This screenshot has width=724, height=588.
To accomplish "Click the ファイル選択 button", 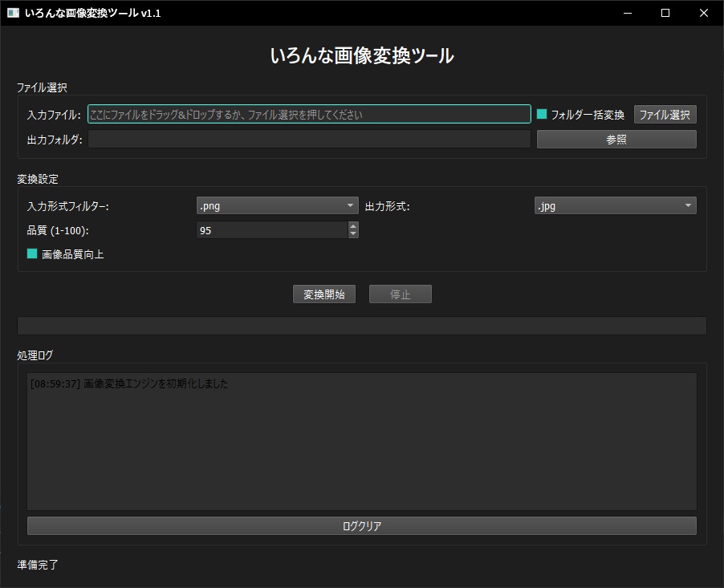I will [664, 114].
